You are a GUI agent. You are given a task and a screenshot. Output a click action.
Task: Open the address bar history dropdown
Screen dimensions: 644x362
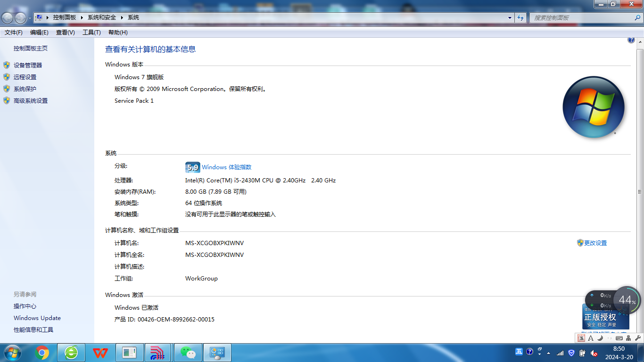pos(510,18)
